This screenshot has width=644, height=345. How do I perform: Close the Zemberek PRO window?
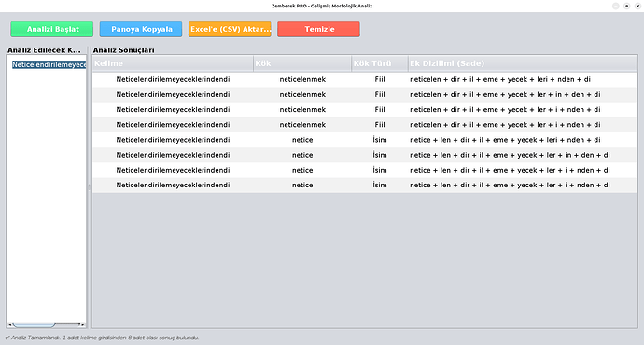637,6
